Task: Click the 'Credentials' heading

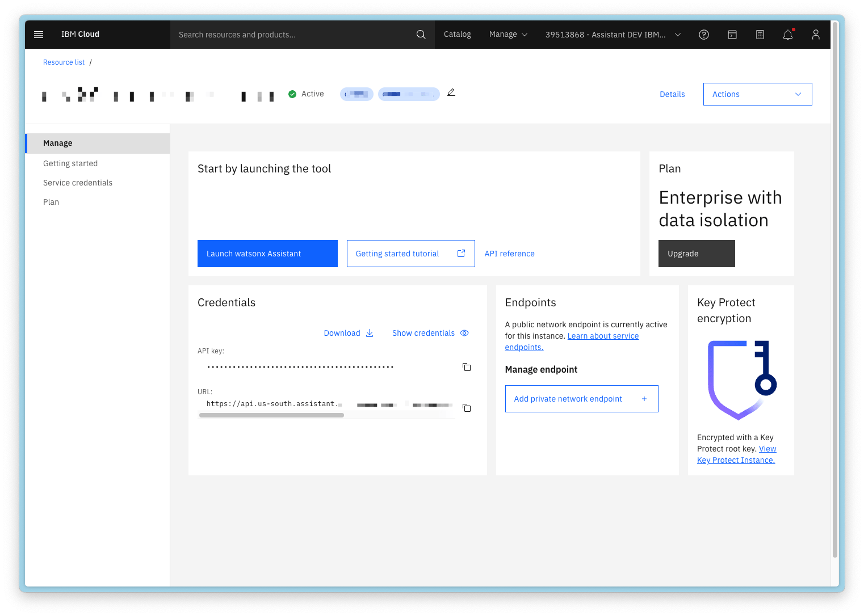Action: click(227, 302)
